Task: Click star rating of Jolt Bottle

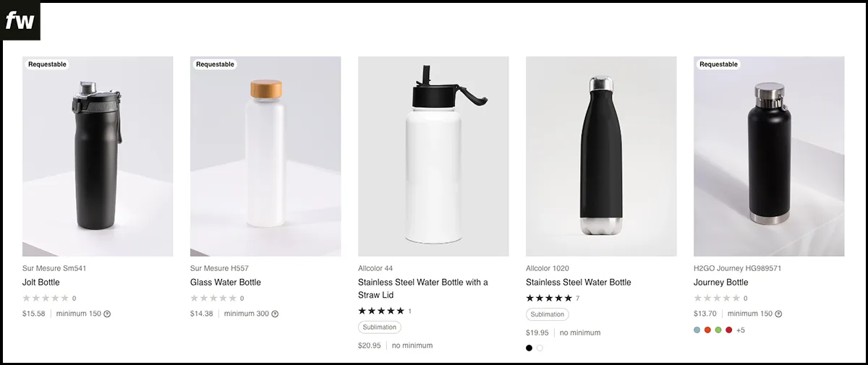Action: click(46, 298)
